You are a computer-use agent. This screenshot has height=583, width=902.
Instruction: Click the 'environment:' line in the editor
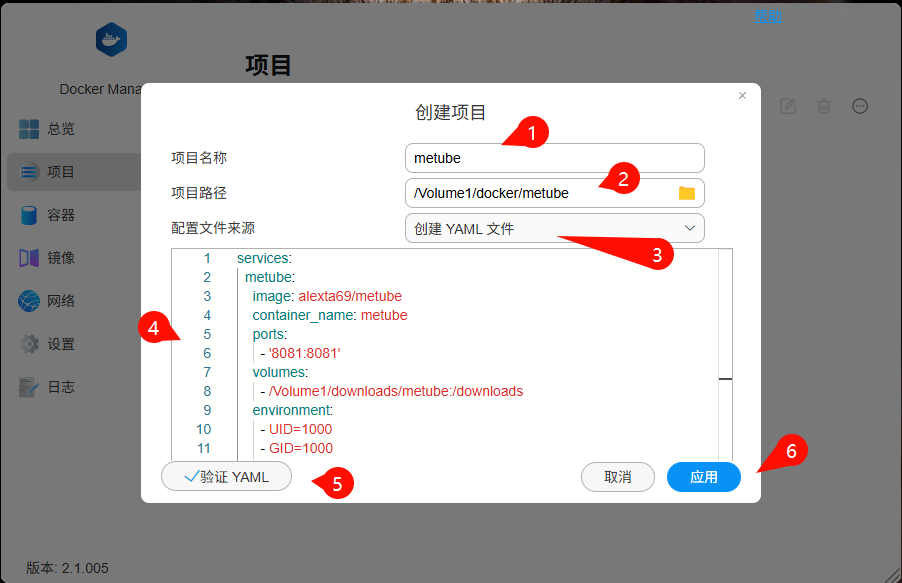click(292, 410)
